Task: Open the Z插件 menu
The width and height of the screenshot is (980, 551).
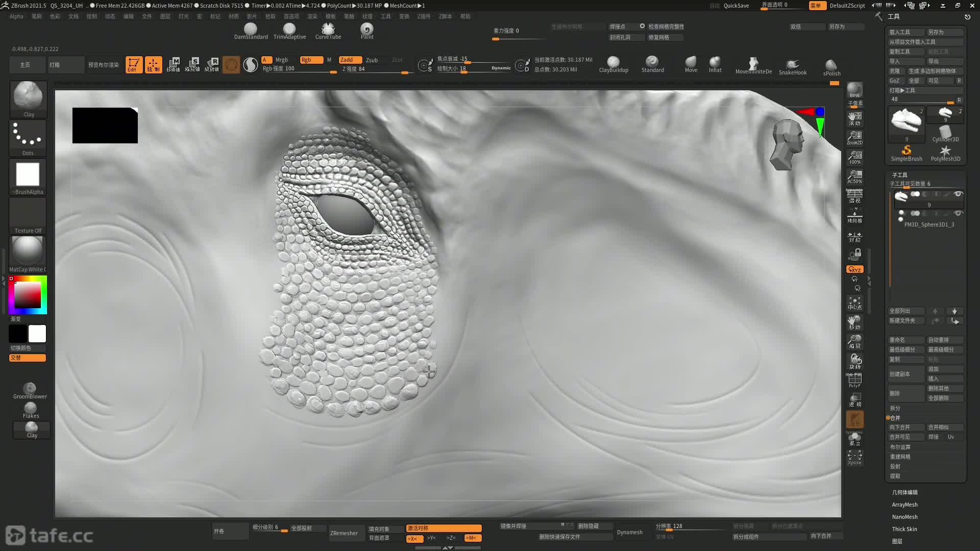Action: pyautogui.click(x=424, y=16)
